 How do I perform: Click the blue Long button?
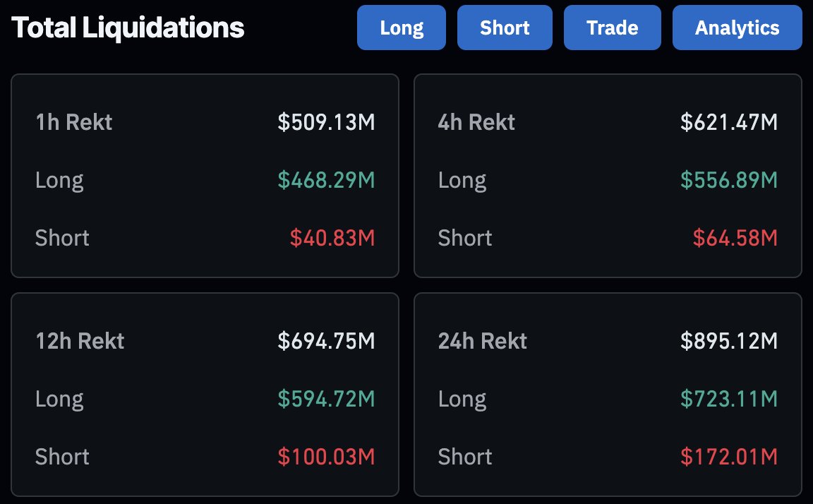point(401,28)
